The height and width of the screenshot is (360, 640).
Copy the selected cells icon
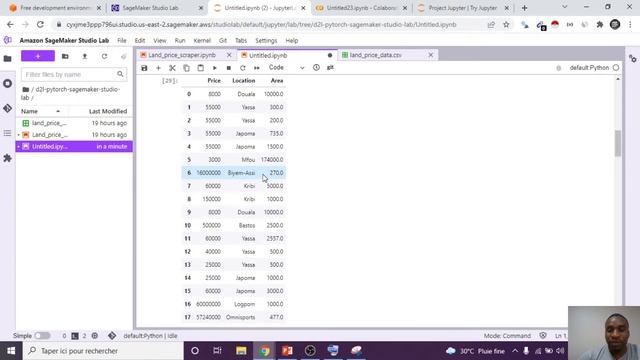click(187, 68)
